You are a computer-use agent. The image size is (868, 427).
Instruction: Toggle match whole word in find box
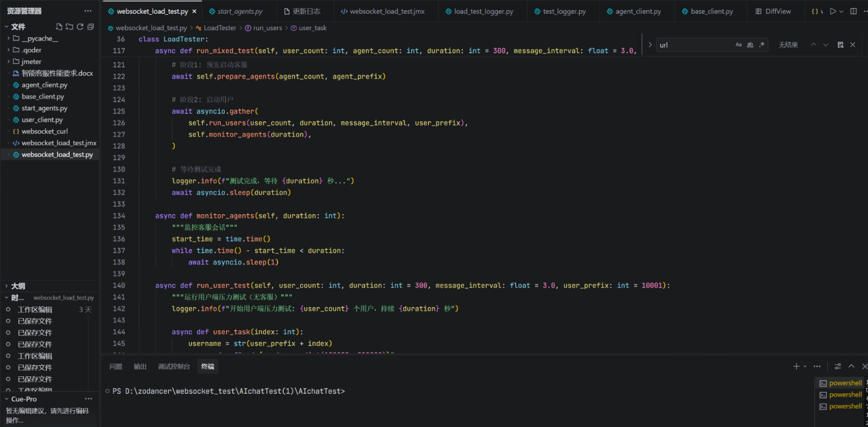point(750,45)
